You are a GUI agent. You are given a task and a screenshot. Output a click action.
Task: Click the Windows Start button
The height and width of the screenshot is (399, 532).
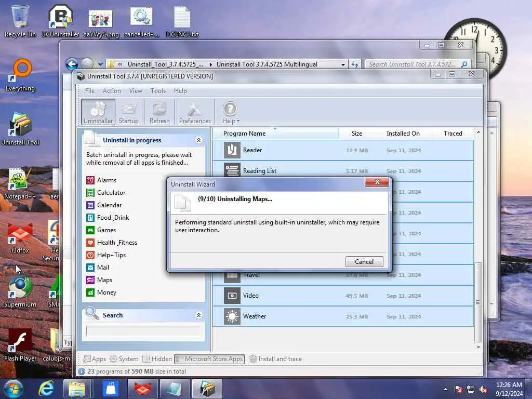tap(13, 389)
